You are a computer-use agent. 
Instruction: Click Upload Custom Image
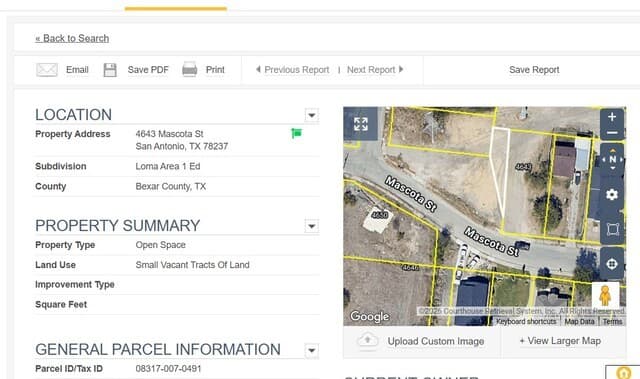click(x=436, y=341)
